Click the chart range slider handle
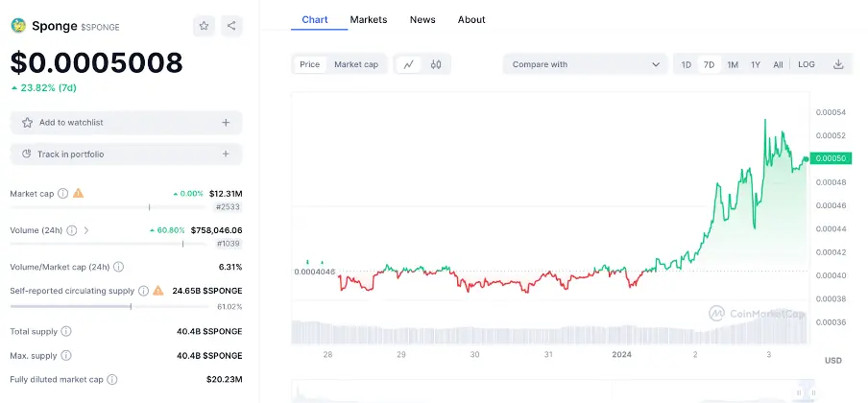 (799, 391)
